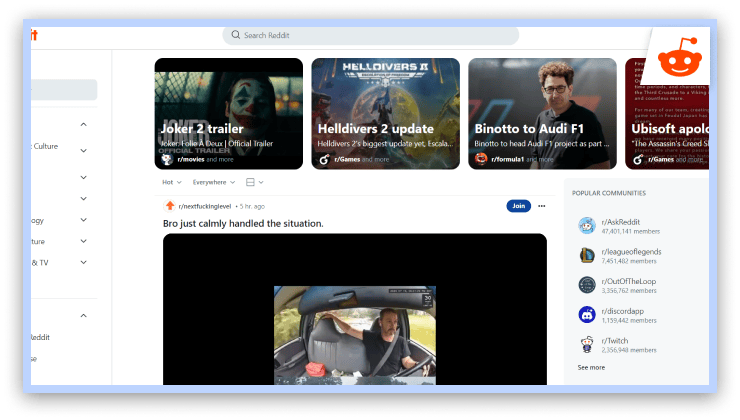Click the r/formula1 community avatar
This screenshot has width=740, height=420.
(x=481, y=160)
